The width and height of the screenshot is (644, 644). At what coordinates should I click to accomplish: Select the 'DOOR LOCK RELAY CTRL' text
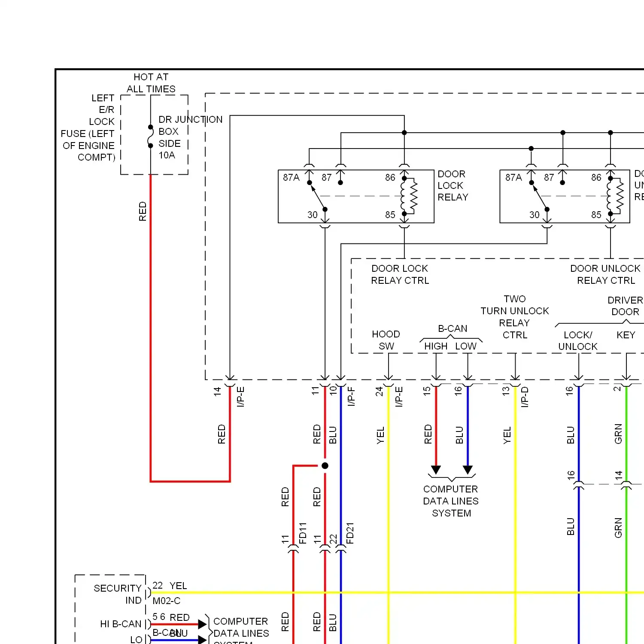pos(400,274)
